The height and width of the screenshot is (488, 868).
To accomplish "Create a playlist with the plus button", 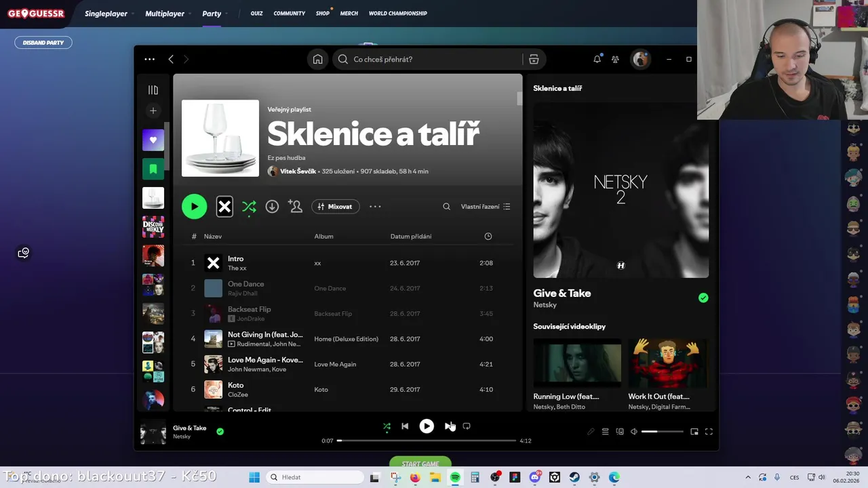I will coord(153,110).
